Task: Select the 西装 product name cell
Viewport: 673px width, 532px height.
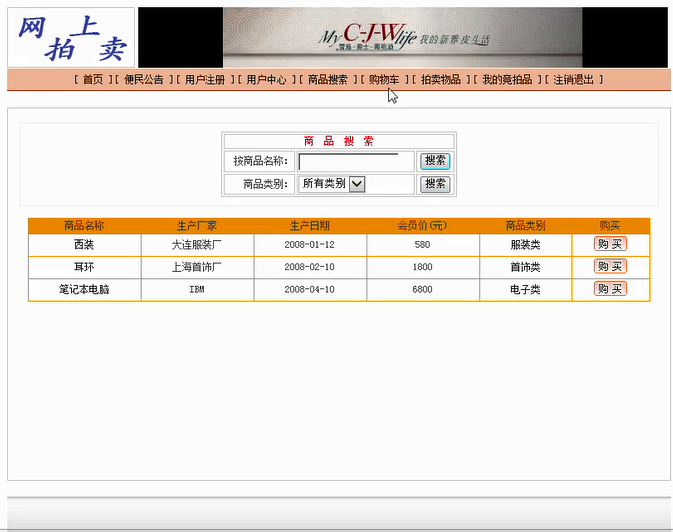Action: coord(84,245)
